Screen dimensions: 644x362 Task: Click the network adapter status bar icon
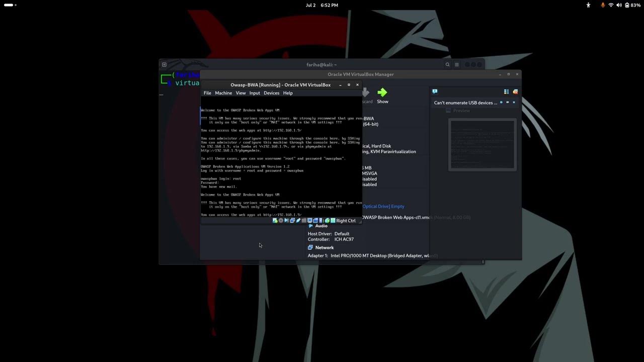pyautogui.click(x=292, y=220)
